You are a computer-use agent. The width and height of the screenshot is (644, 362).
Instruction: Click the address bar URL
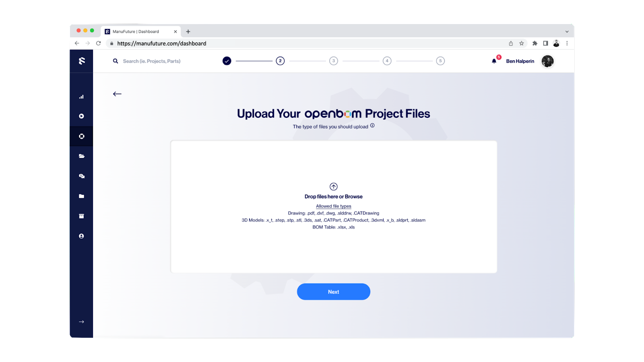pyautogui.click(x=162, y=43)
